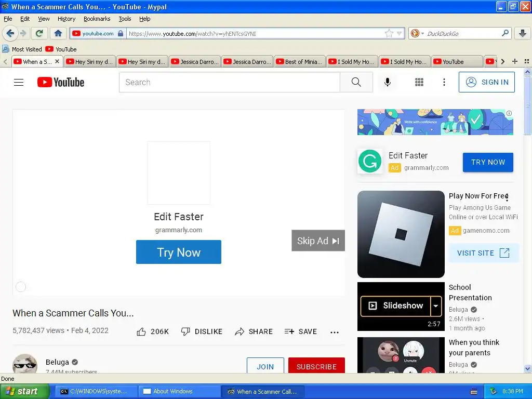Switch to the 'Best of Minia...' tab

[300, 61]
